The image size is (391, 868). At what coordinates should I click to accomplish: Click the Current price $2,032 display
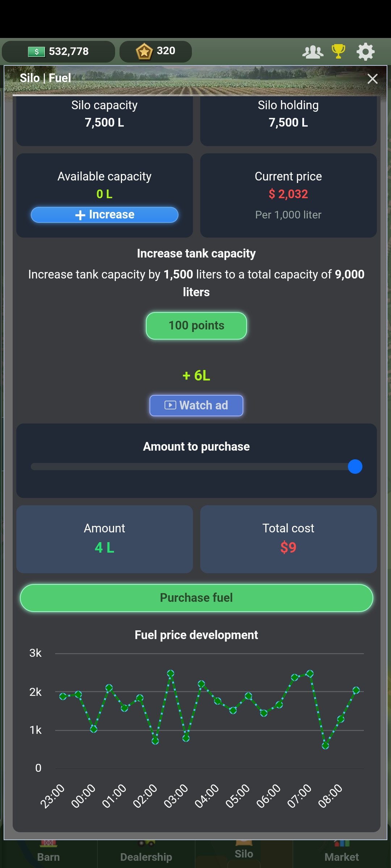(x=289, y=194)
